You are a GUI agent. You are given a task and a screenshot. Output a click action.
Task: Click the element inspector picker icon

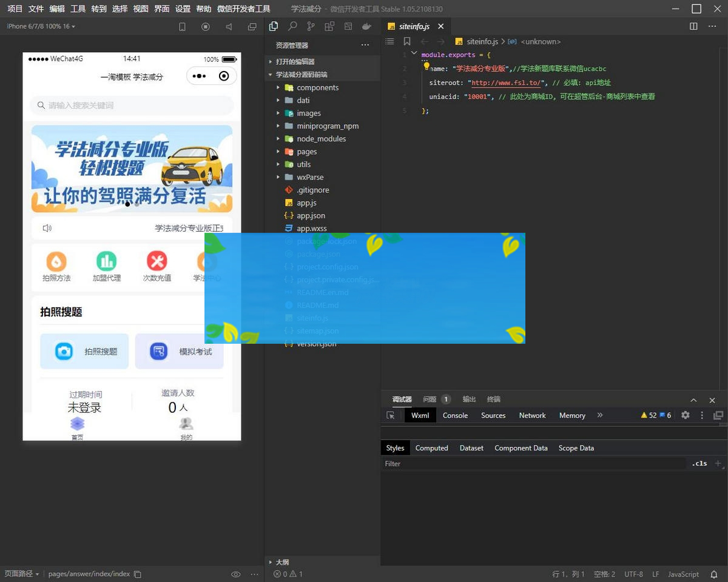(391, 415)
